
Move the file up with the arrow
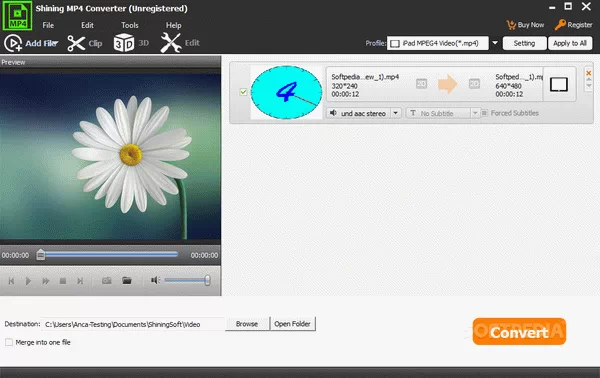(589, 80)
